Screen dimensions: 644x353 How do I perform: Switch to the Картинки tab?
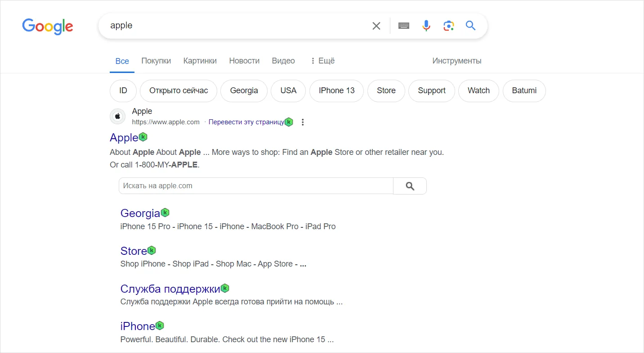200,60
